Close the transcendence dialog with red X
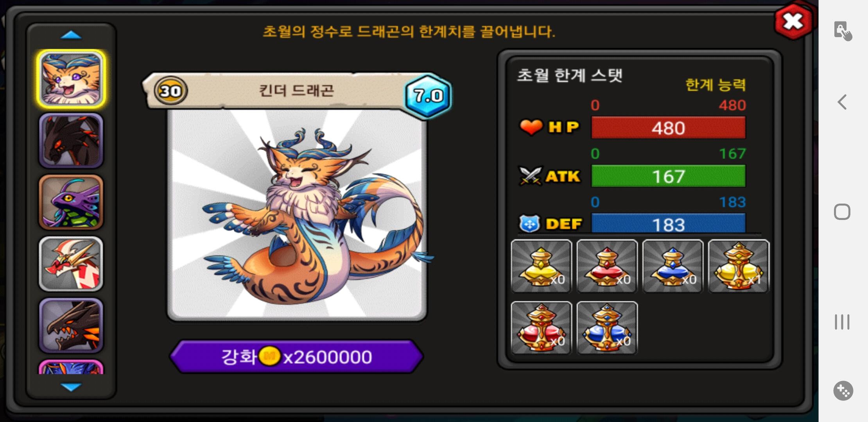868x422 pixels. tap(793, 21)
